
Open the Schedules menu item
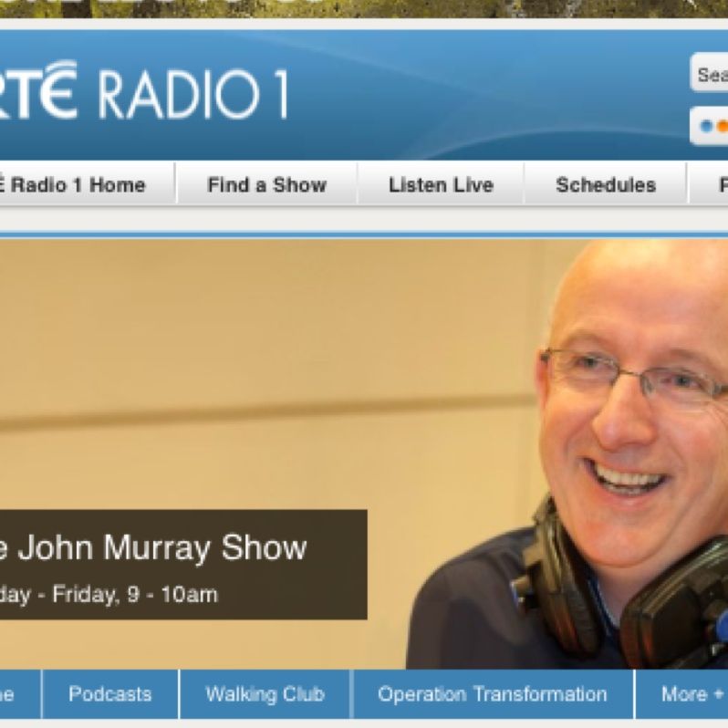pos(606,184)
